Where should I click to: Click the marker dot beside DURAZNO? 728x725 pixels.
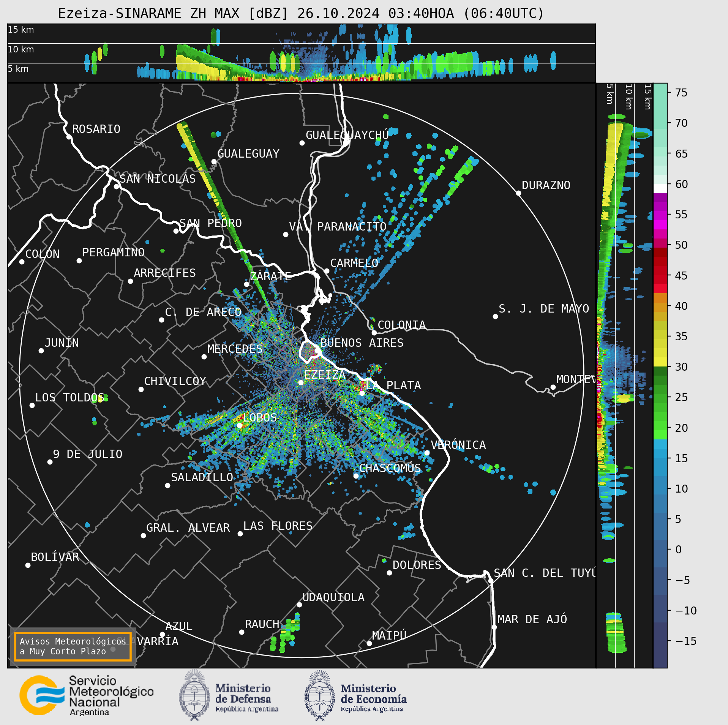coord(518,193)
